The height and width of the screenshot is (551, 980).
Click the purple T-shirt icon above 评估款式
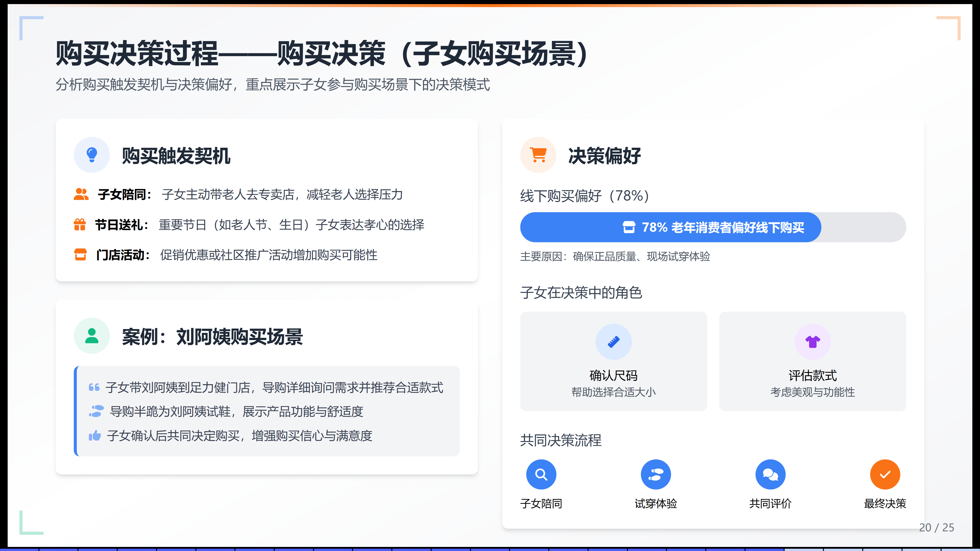point(812,342)
